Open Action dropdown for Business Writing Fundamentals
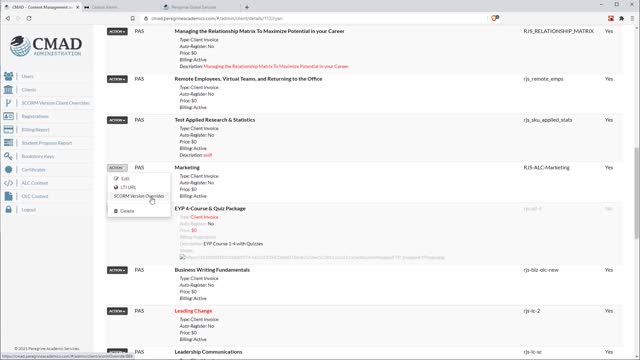The image size is (640, 360). (x=117, y=270)
